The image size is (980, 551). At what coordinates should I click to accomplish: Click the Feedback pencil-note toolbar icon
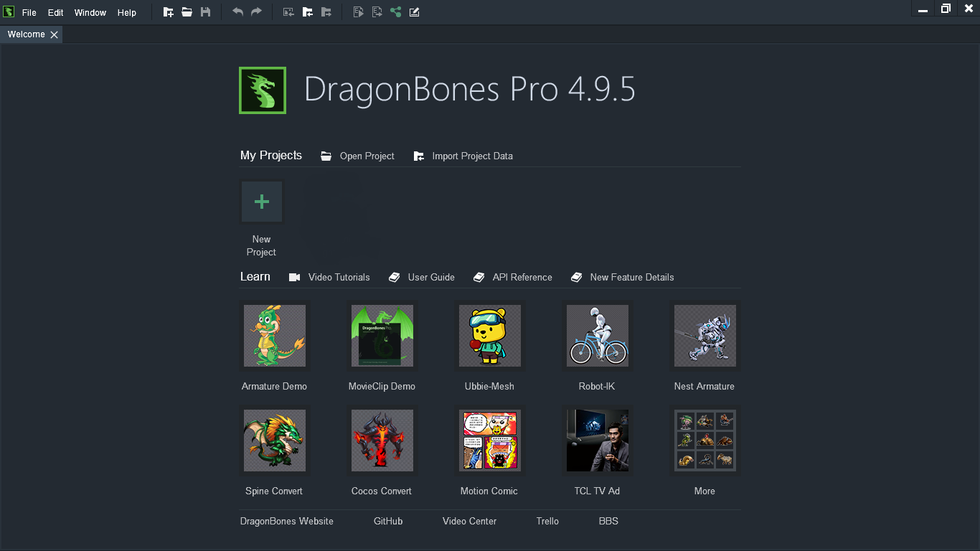[x=415, y=12]
